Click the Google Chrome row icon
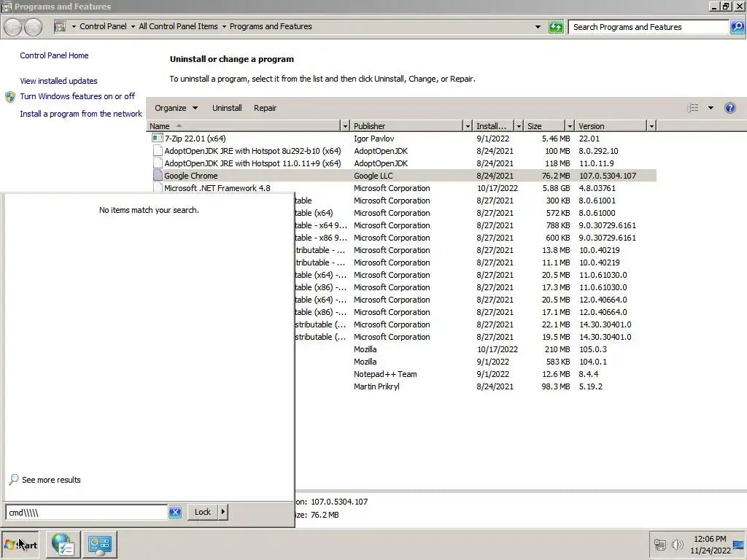The height and width of the screenshot is (560, 747). [158, 175]
